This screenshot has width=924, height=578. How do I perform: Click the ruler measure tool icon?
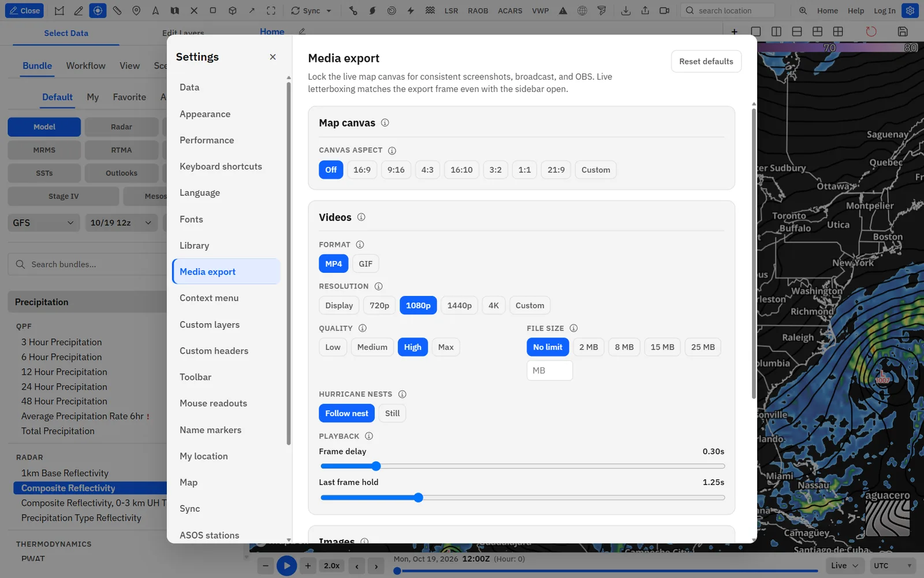[x=117, y=10]
